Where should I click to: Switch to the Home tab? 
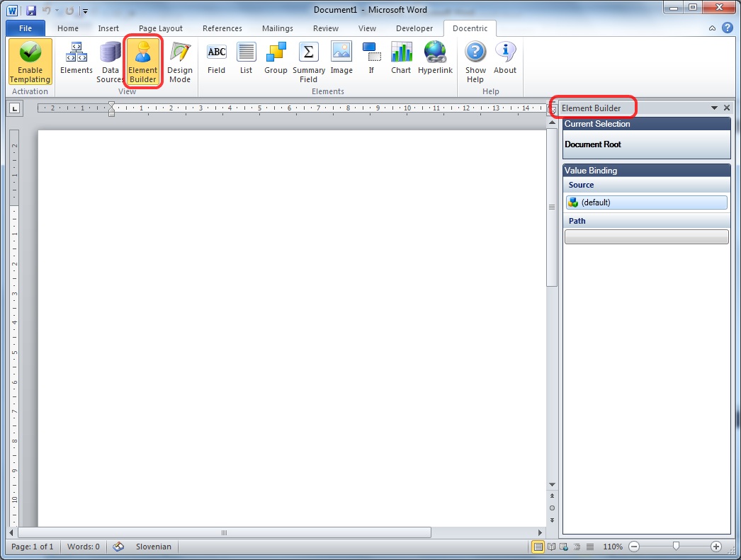click(68, 28)
